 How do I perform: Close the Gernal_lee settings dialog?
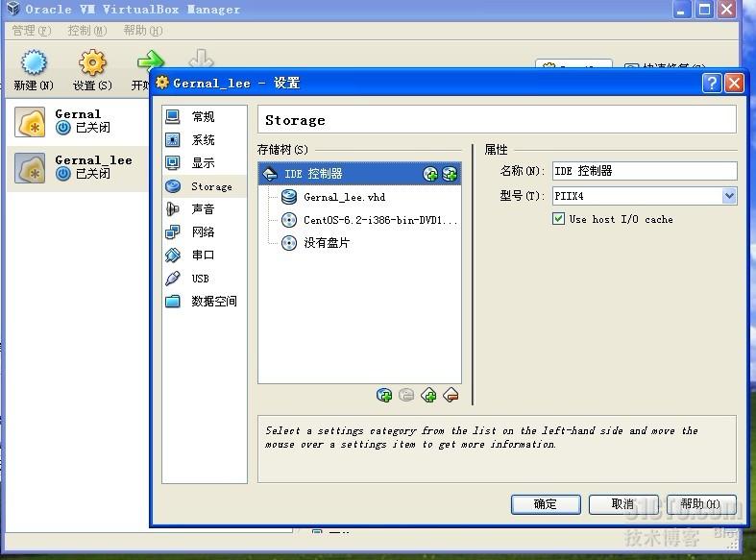pos(734,84)
